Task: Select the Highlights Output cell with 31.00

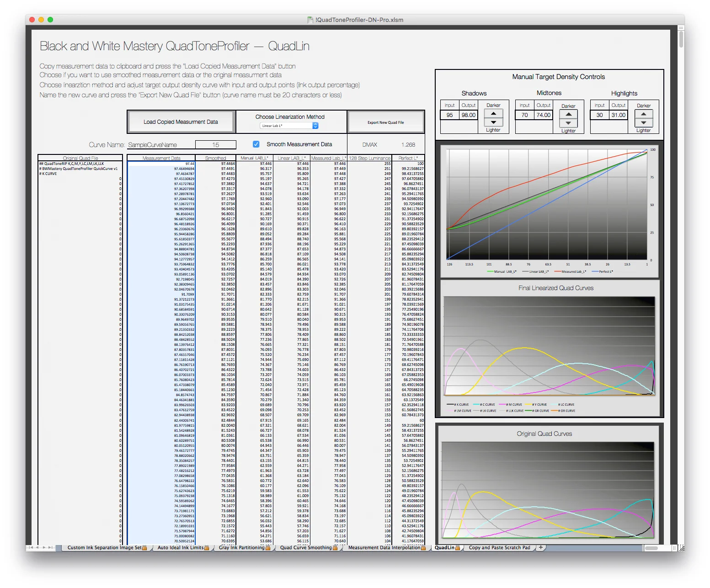Action: pyautogui.click(x=618, y=115)
